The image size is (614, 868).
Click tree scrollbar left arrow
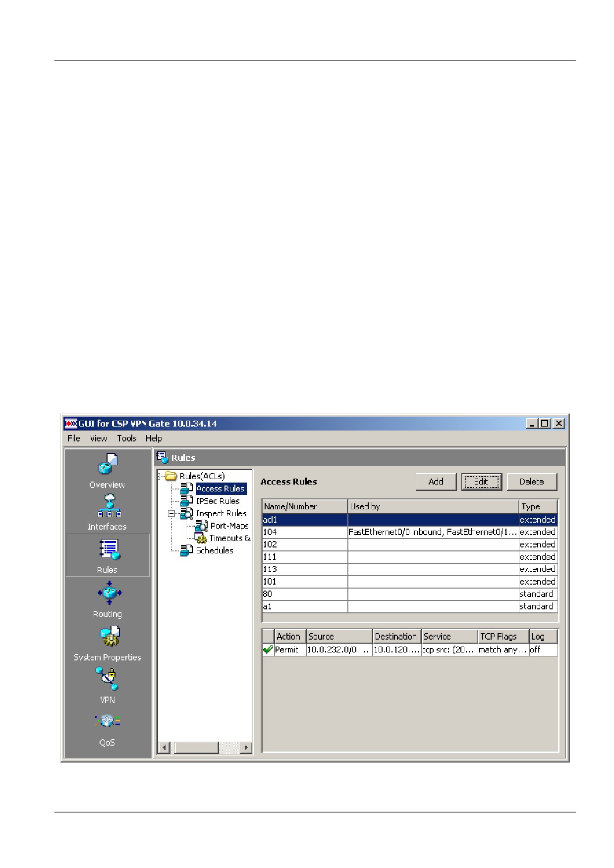165,748
